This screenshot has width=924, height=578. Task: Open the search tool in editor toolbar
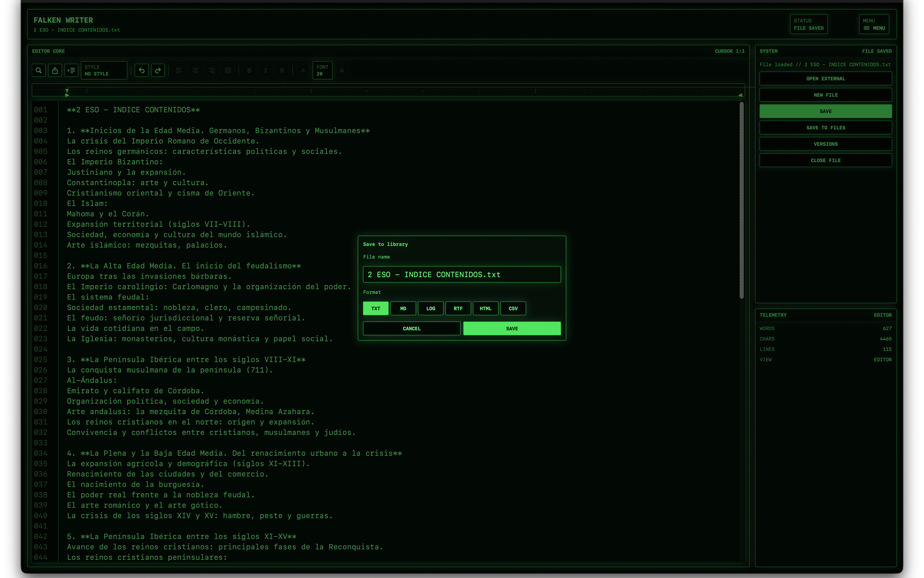pos(38,70)
